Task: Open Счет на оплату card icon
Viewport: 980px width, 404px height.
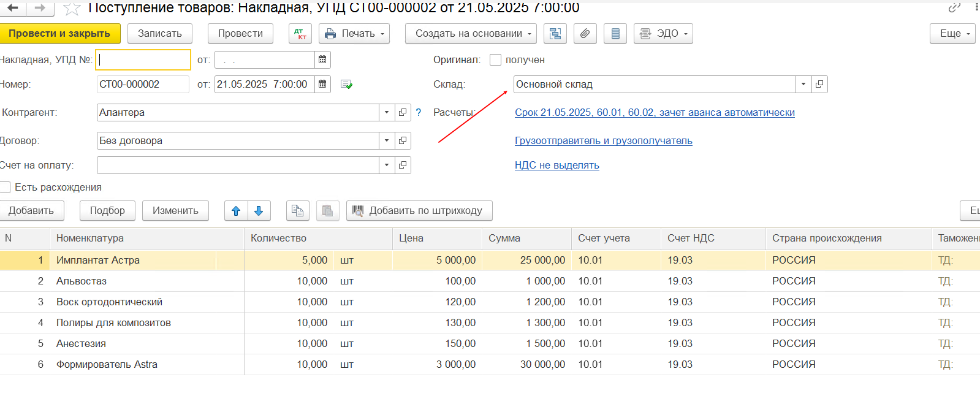Action: point(403,165)
